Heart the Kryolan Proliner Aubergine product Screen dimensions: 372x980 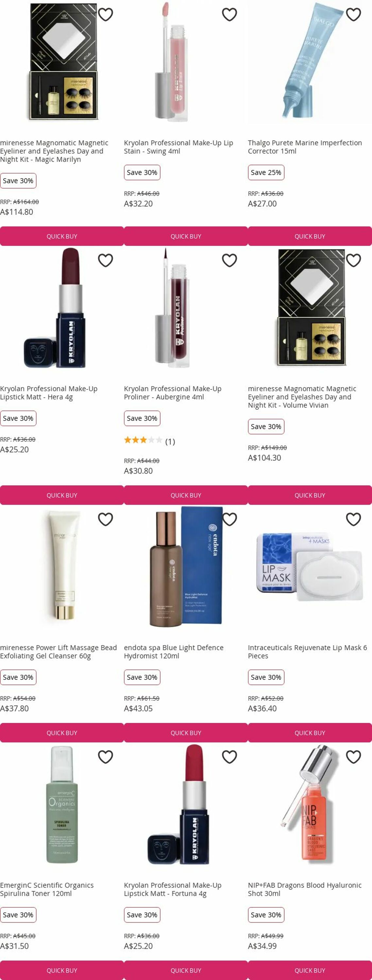(229, 260)
